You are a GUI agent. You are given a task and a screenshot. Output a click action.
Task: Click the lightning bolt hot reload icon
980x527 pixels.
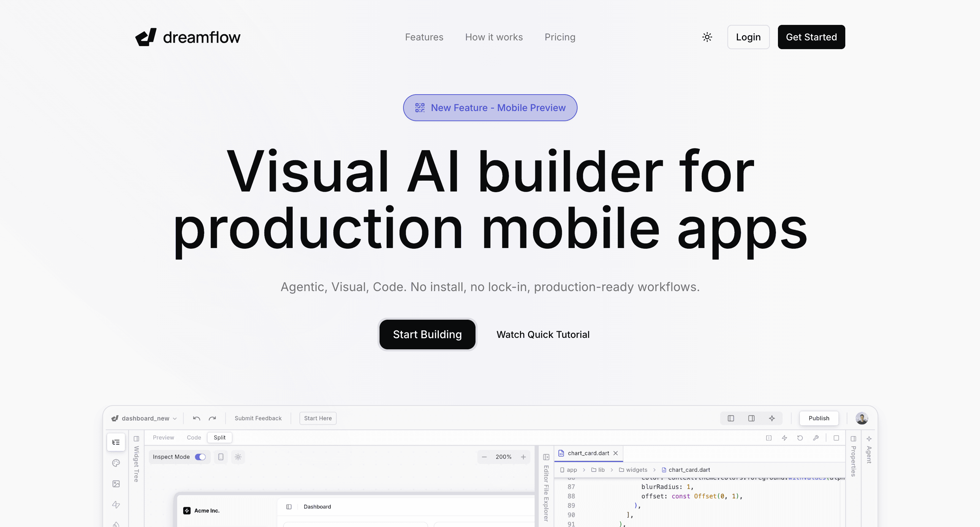784,437
